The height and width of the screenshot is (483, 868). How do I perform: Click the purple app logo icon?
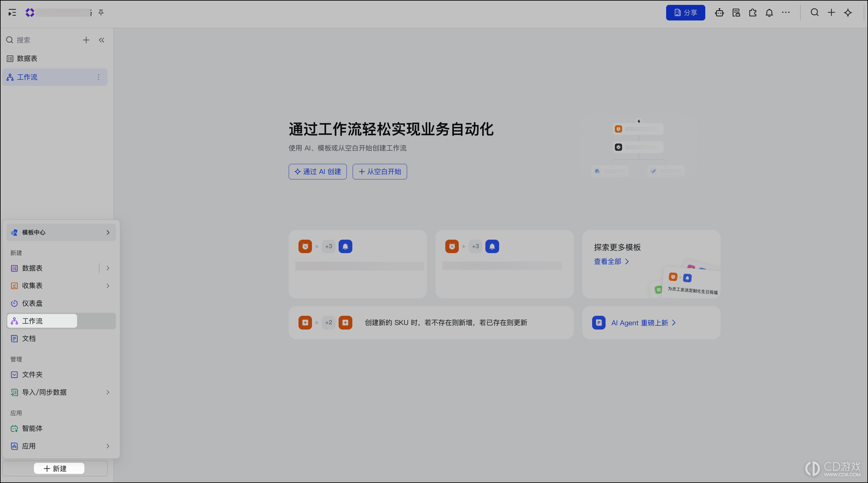pyautogui.click(x=30, y=13)
